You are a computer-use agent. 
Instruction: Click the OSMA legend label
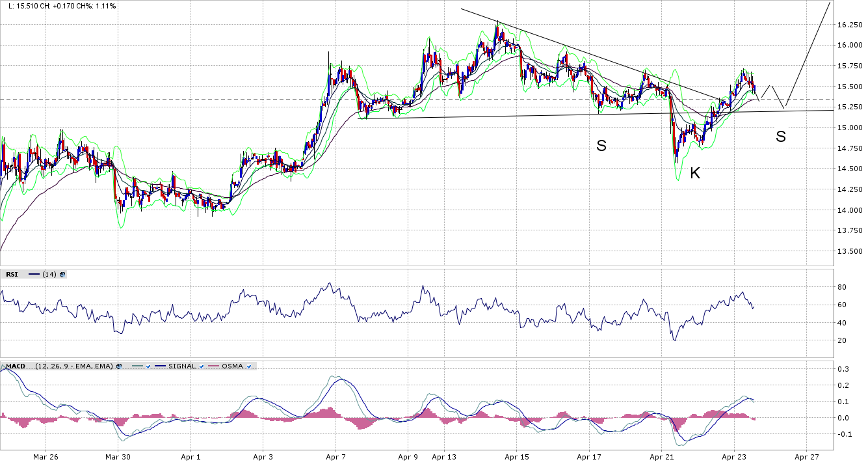[x=232, y=366]
